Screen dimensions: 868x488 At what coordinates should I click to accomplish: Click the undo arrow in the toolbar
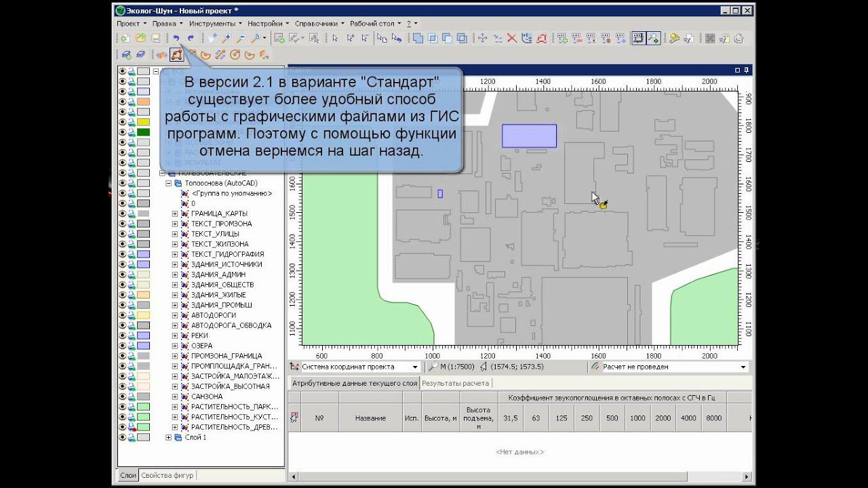(x=176, y=39)
